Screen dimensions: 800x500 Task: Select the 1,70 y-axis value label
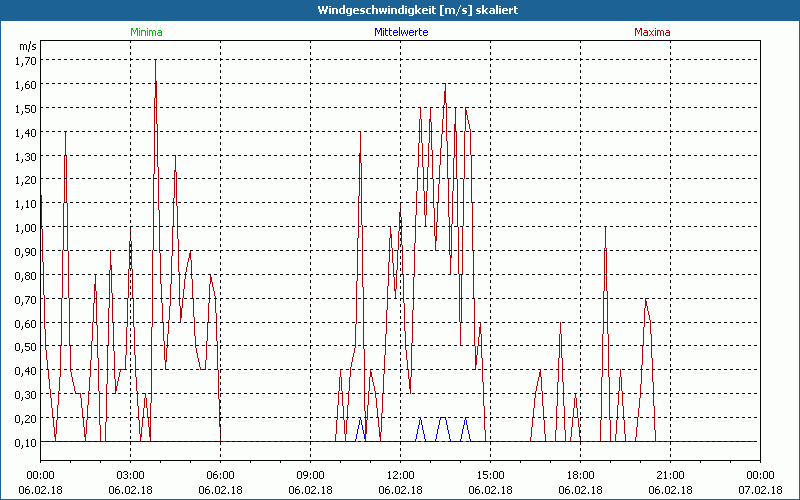point(26,60)
